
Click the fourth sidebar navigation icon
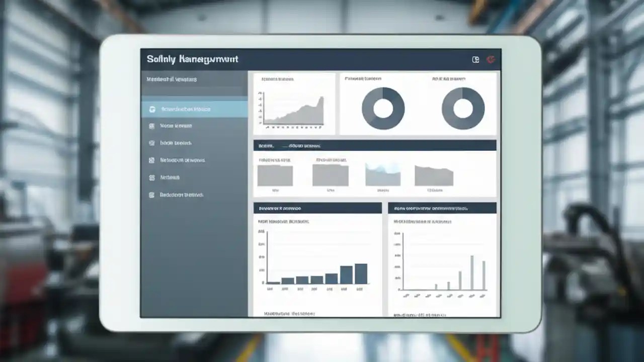tap(152, 160)
